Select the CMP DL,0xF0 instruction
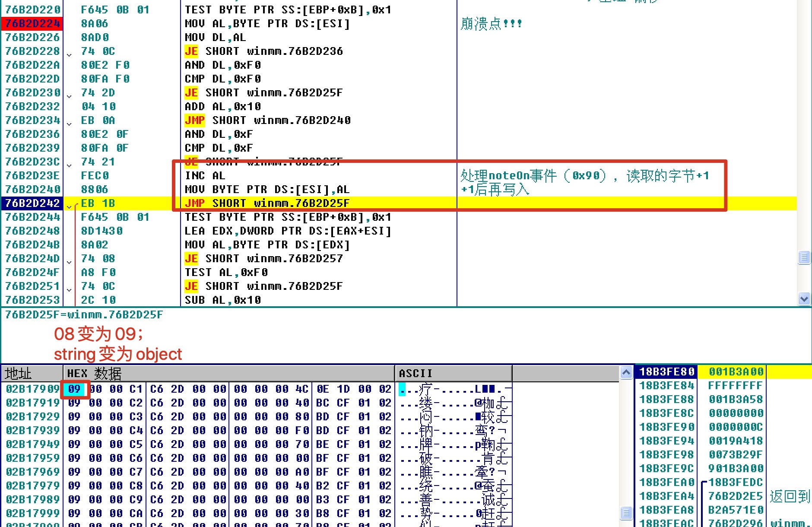The image size is (812, 527). coord(222,79)
